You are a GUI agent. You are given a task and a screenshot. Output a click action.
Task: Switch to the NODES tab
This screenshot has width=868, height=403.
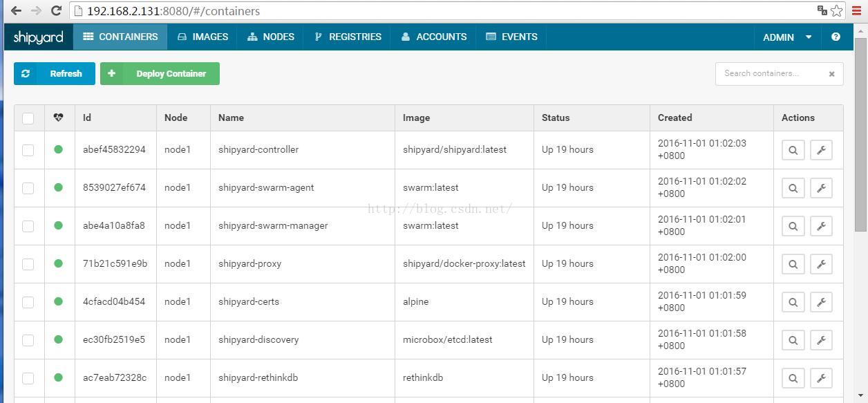coord(271,37)
